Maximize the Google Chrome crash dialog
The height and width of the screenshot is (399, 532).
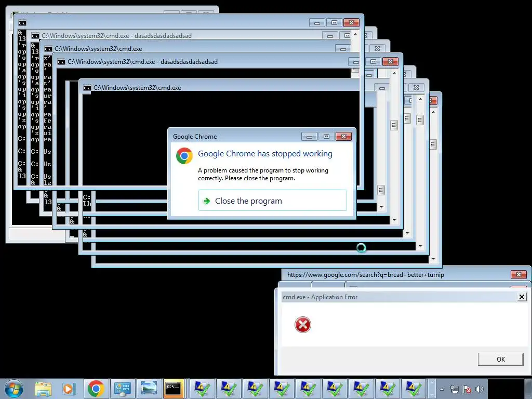pyautogui.click(x=326, y=137)
